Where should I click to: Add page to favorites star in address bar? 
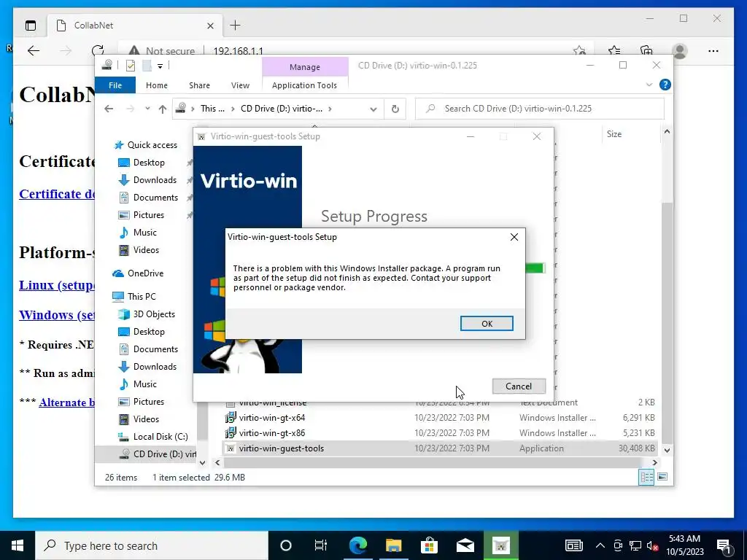pos(579,50)
